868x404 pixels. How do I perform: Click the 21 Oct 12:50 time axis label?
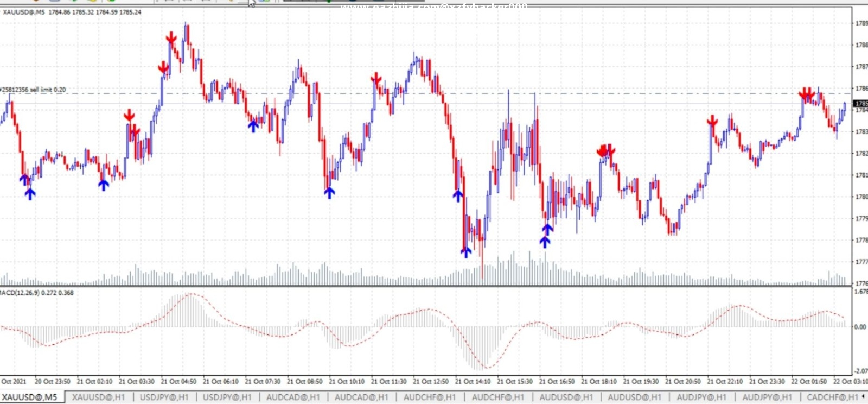tap(430, 382)
